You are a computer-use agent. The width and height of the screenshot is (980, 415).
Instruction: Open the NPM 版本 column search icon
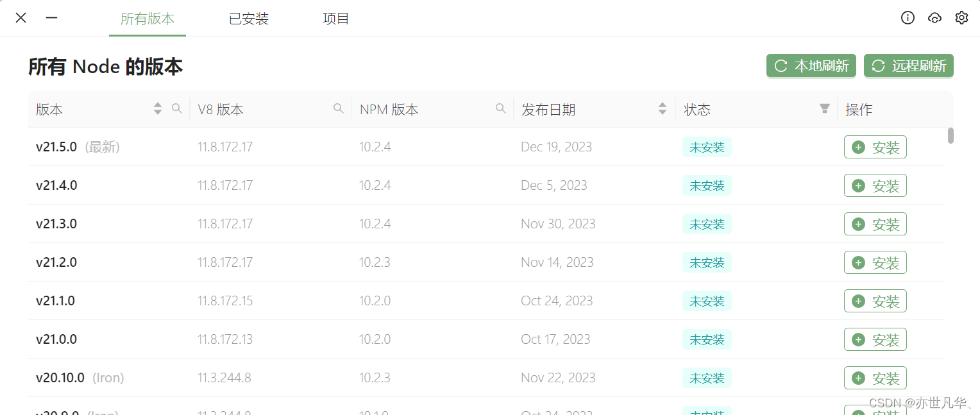click(501, 109)
